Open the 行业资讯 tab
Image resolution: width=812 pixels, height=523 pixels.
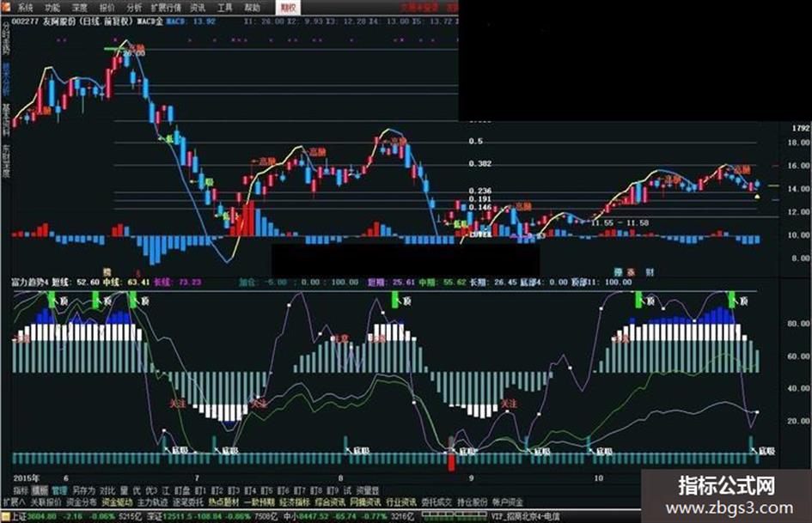point(400,502)
